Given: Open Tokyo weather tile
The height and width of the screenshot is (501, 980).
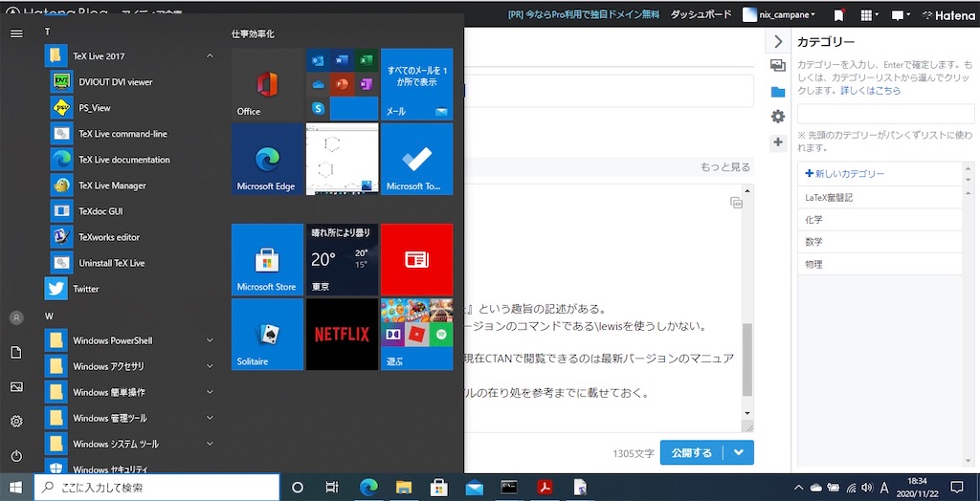Looking at the screenshot, I should coord(342,260).
